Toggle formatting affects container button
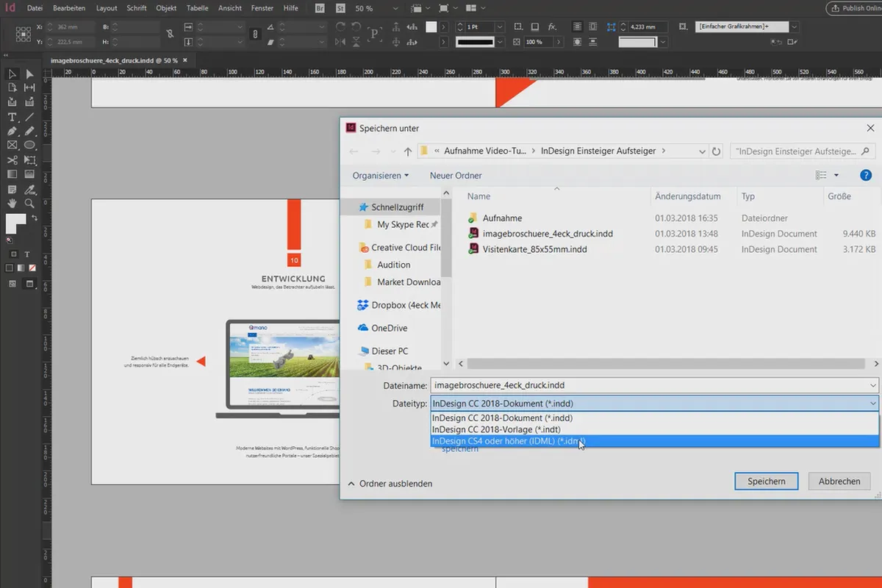 tap(12, 254)
